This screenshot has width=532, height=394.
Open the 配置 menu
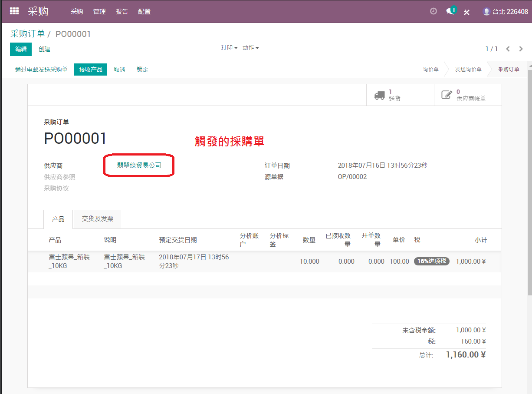click(x=144, y=12)
